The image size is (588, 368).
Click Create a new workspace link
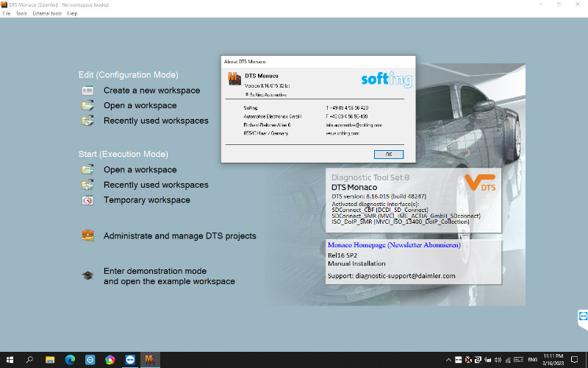pyautogui.click(x=152, y=91)
